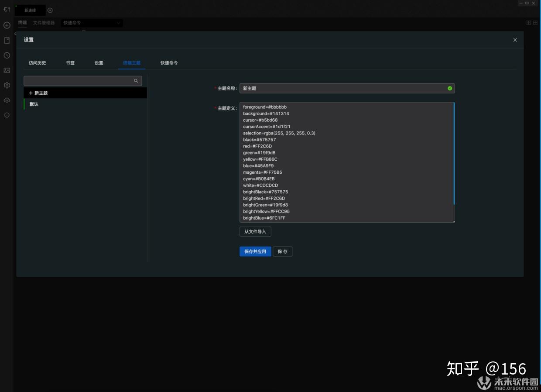The width and height of the screenshot is (541, 392).
Task: Select the 终端主题 tab
Action: 132,63
